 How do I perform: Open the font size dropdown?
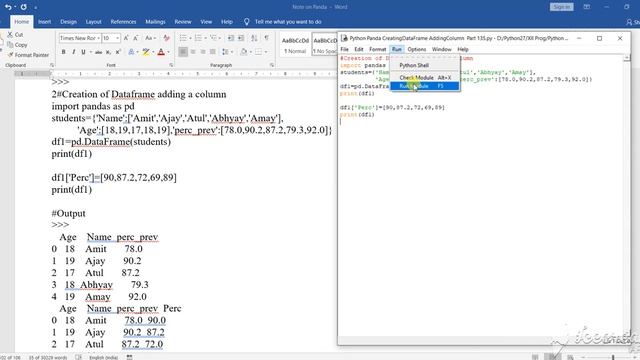click(x=118, y=38)
